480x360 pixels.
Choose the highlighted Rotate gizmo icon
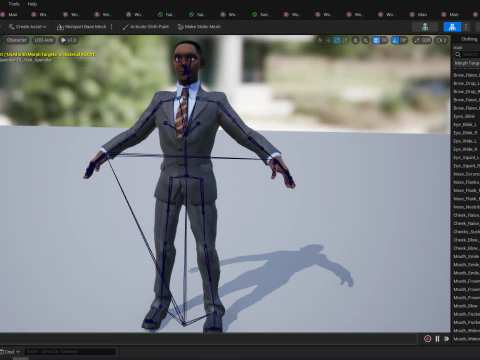click(337, 40)
